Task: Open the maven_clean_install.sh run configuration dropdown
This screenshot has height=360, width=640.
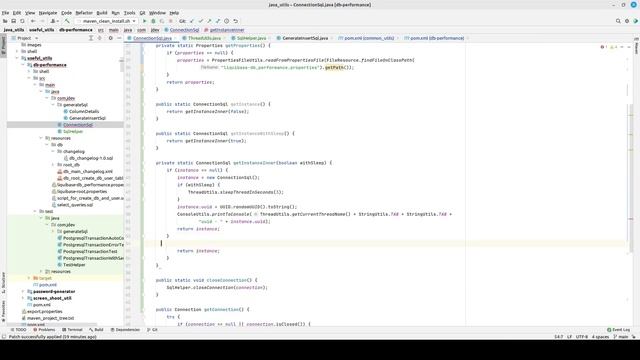Action: [x=107, y=21]
